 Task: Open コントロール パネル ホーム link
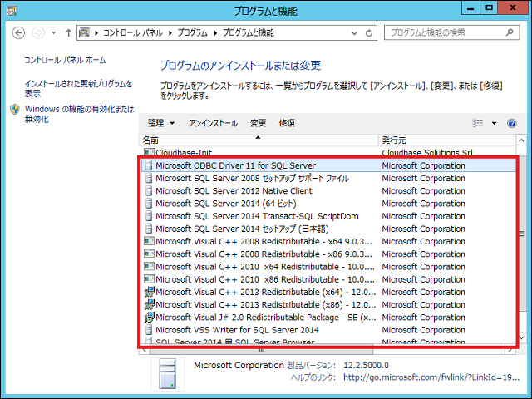65,60
